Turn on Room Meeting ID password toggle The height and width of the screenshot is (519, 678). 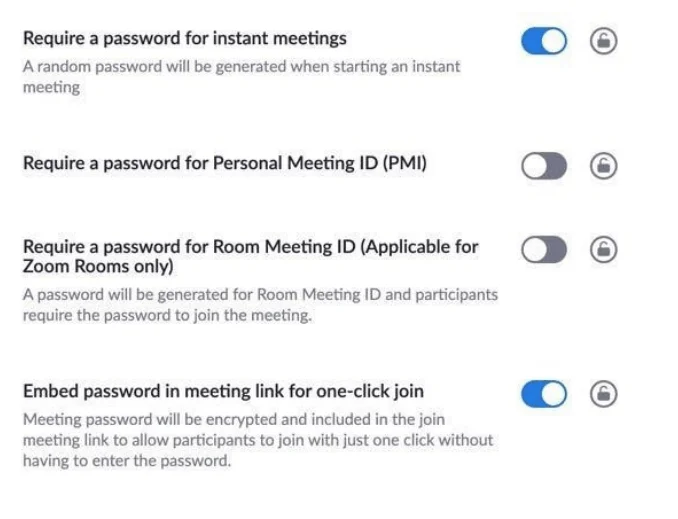pos(544,250)
